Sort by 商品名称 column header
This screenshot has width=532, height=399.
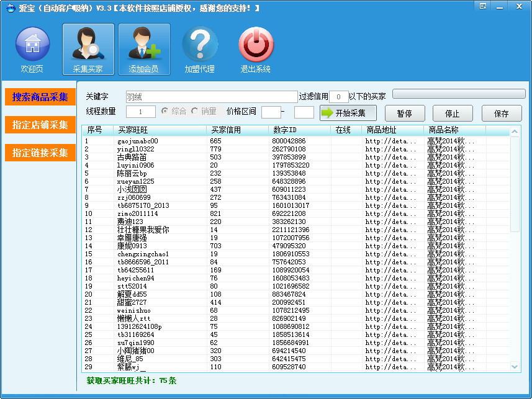click(454, 130)
